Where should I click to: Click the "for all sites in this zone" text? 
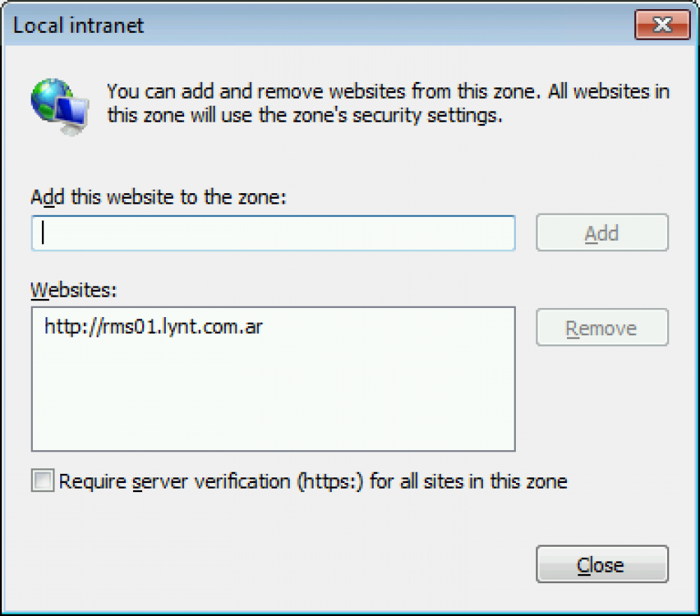468,482
